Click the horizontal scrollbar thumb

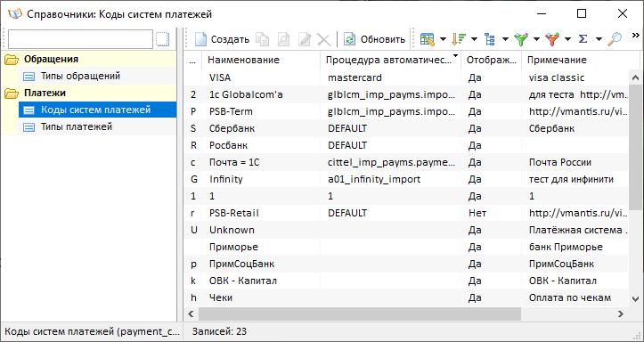coord(360,314)
